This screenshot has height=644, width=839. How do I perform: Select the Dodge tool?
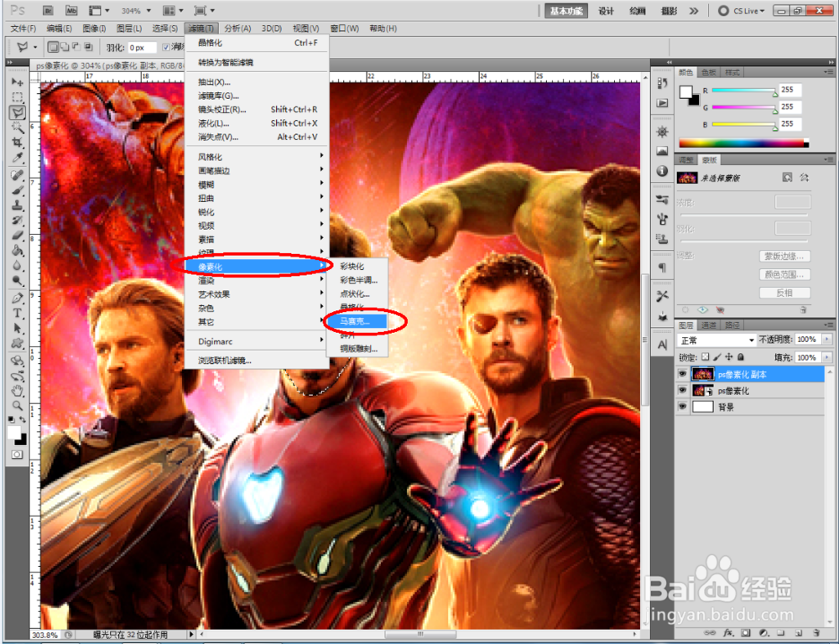click(17, 281)
